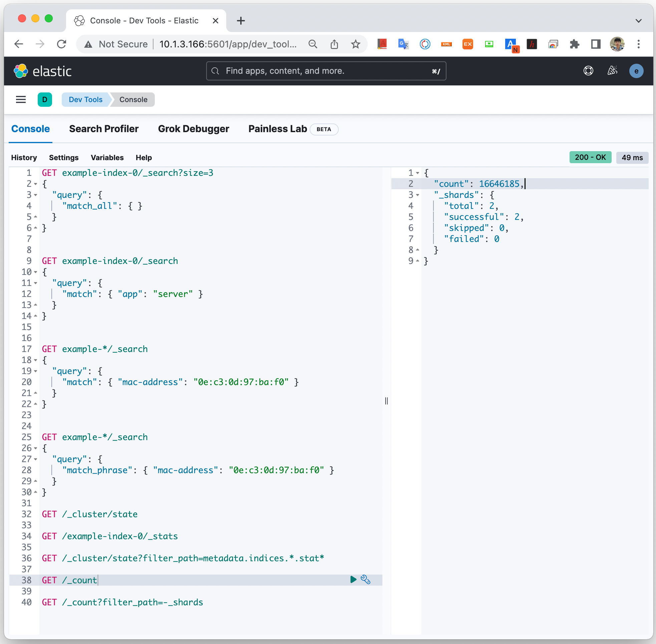Fold the code block at line 26
The height and width of the screenshot is (644, 656).
(x=35, y=448)
